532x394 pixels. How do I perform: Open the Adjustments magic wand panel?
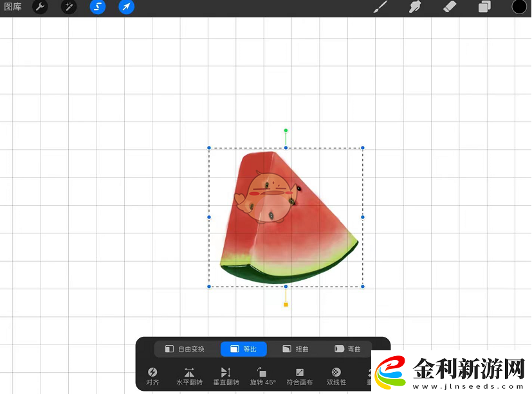[68, 7]
